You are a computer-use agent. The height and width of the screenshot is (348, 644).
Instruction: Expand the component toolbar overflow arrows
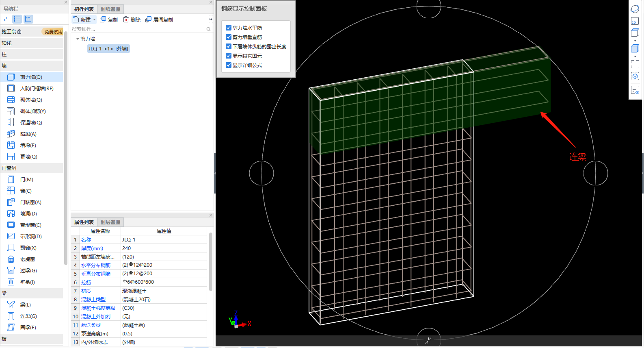(x=210, y=20)
